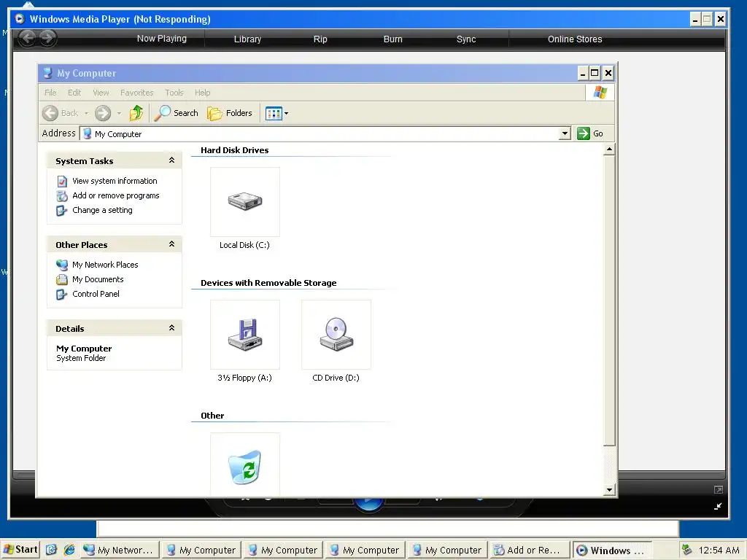Click View system information link
Viewport: 747px width, 560px height.
(x=115, y=181)
